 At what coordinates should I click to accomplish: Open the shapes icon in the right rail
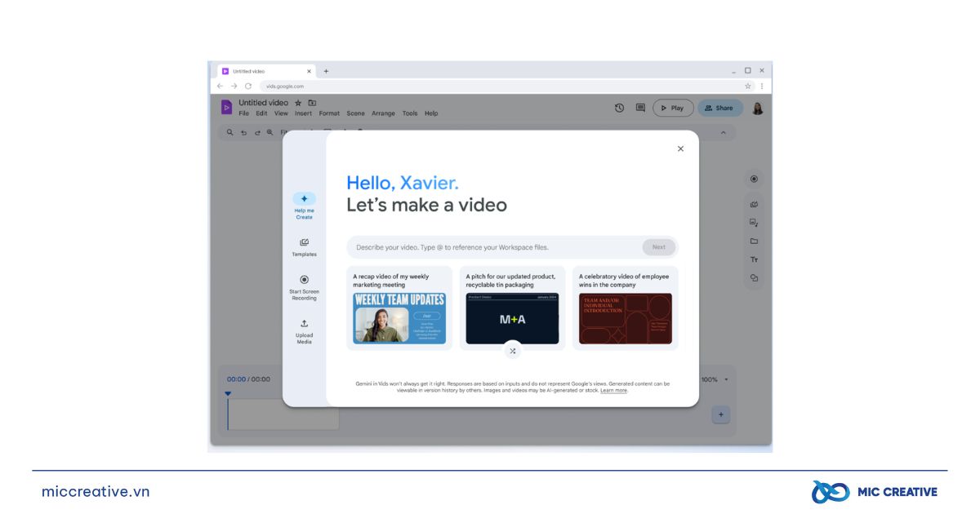pyautogui.click(x=754, y=278)
